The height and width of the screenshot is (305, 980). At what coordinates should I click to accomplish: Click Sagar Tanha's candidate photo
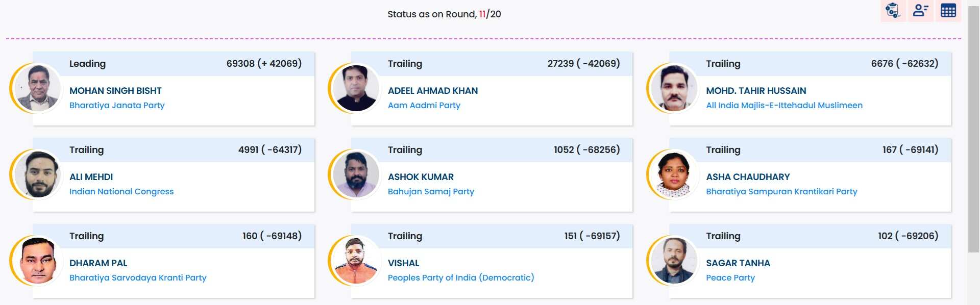674,261
